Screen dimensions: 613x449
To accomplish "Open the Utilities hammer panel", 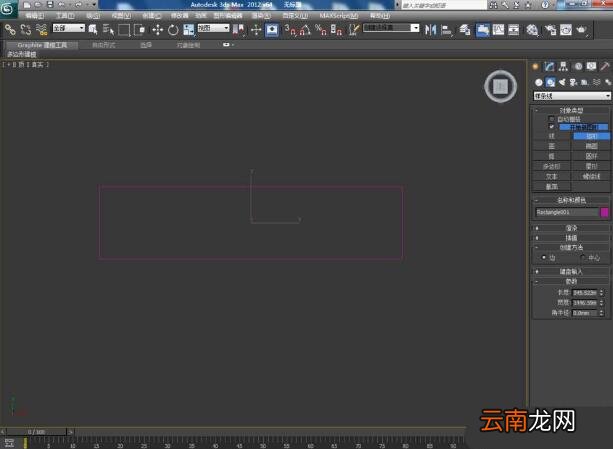I will pos(605,66).
